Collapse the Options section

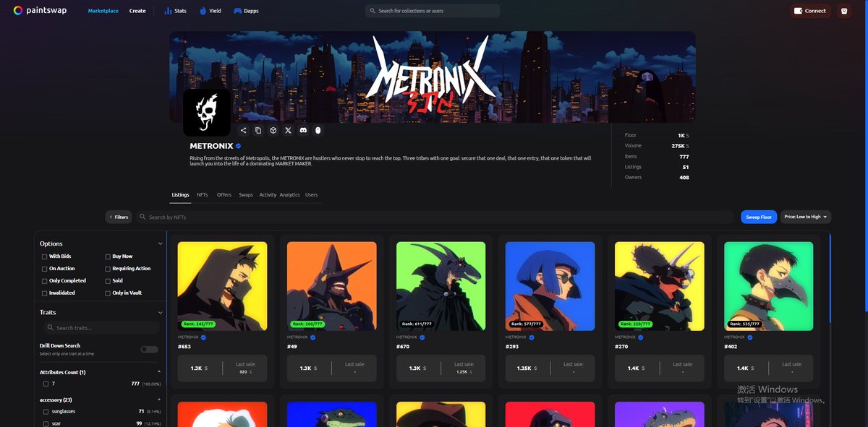click(159, 244)
